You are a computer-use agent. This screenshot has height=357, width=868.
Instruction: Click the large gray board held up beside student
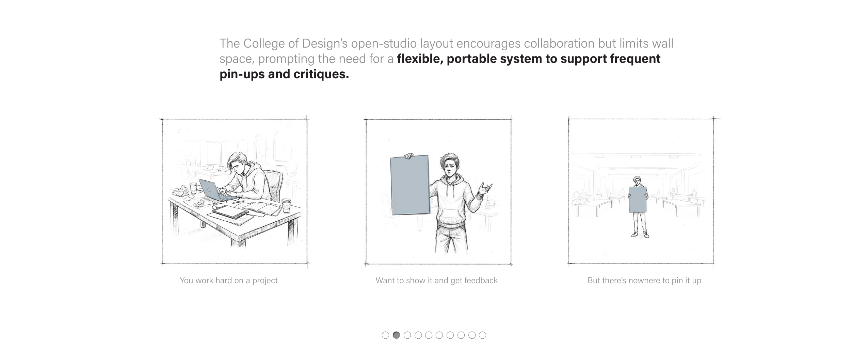click(409, 185)
